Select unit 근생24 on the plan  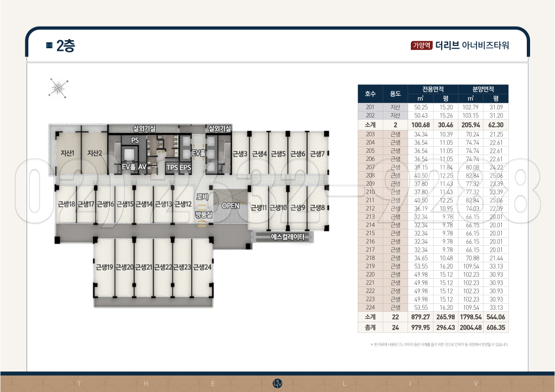(203, 267)
